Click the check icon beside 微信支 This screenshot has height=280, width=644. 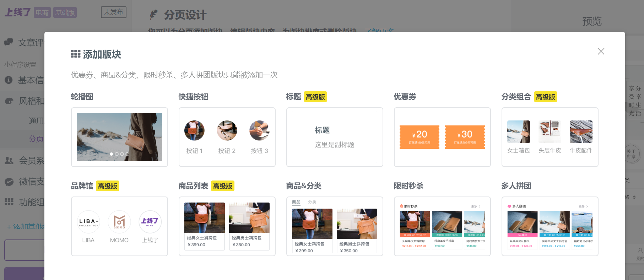9,182
